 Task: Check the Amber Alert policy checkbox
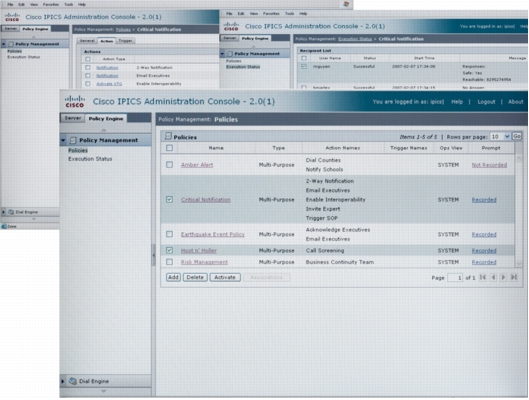[x=169, y=165]
